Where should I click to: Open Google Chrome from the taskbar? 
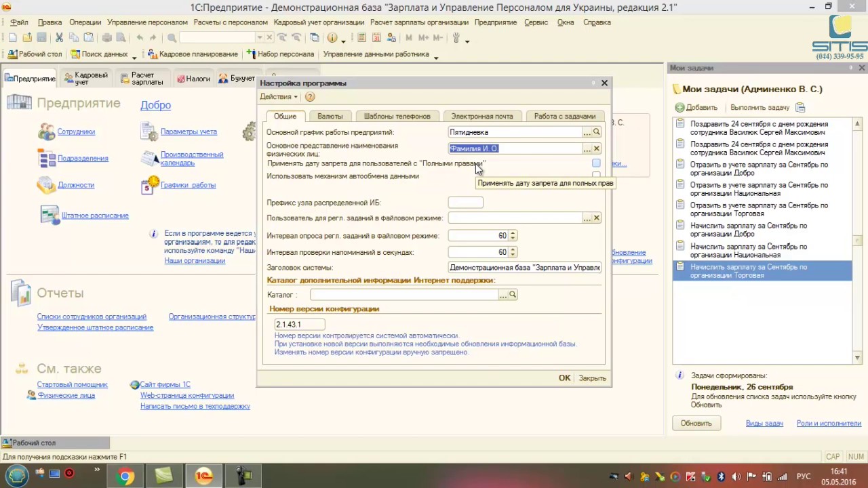tap(125, 476)
